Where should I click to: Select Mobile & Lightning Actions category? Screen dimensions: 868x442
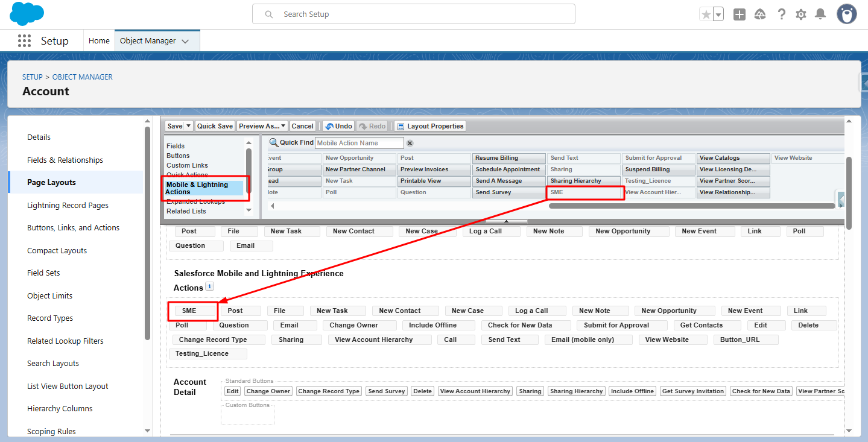tap(204, 188)
